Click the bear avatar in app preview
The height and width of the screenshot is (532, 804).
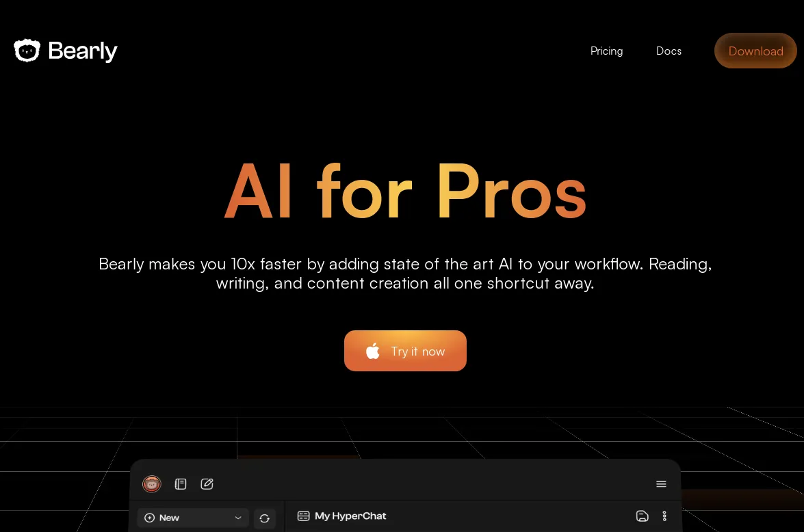point(151,484)
